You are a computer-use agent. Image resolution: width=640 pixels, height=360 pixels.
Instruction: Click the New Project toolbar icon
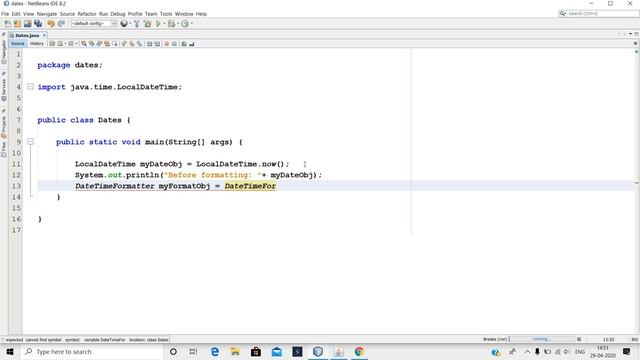[17, 24]
